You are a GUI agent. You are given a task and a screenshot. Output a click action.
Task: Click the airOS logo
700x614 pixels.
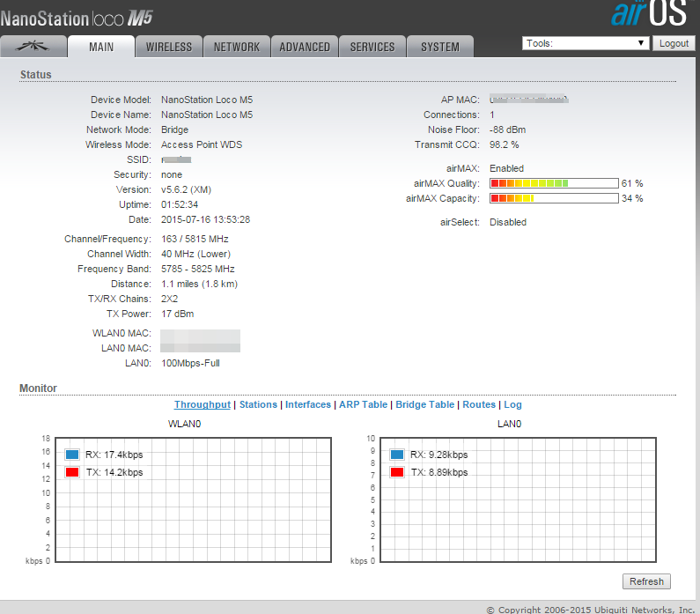coord(649,13)
